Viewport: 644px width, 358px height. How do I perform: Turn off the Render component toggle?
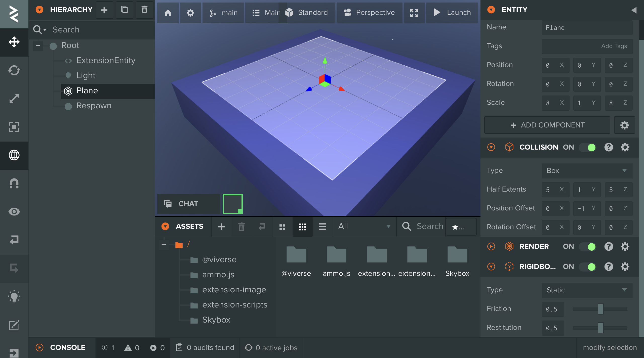coord(588,247)
